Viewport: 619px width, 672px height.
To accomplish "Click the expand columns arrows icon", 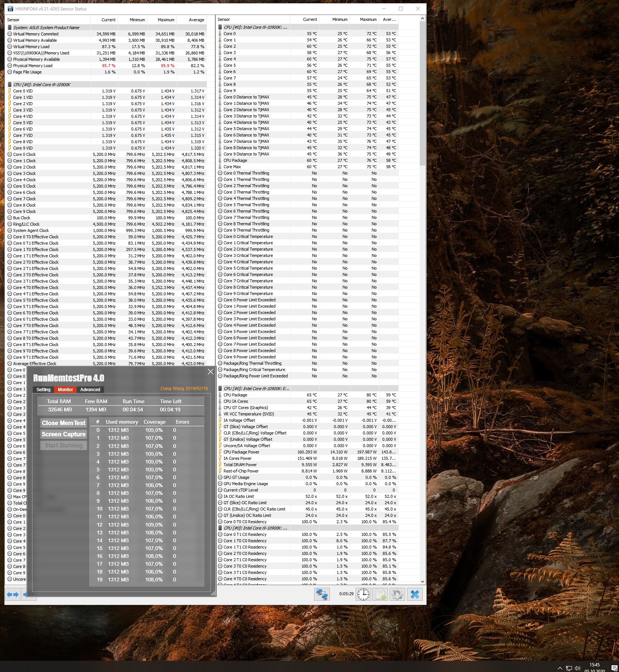I will (x=13, y=594).
